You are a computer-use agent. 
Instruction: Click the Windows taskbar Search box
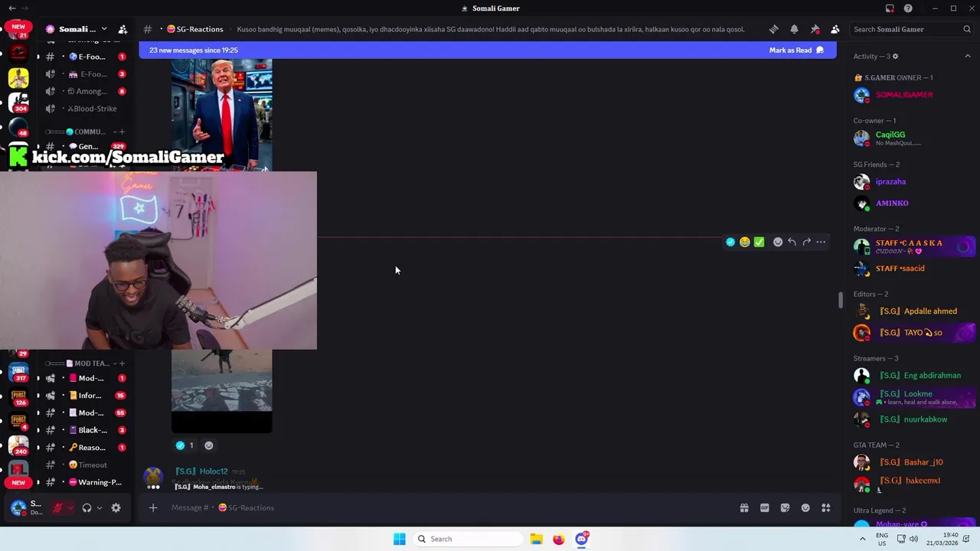tap(467, 539)
